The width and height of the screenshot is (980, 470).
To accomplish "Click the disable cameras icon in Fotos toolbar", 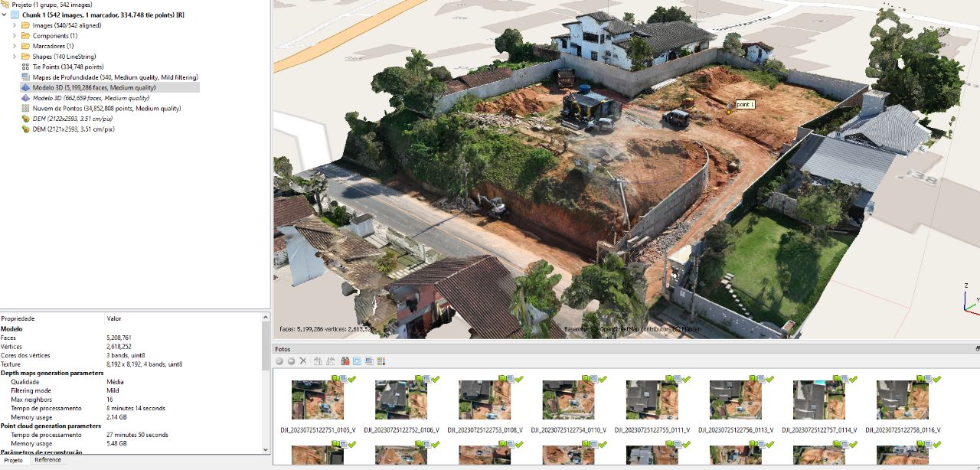I will pyautogui.click(x=291, y=361).
